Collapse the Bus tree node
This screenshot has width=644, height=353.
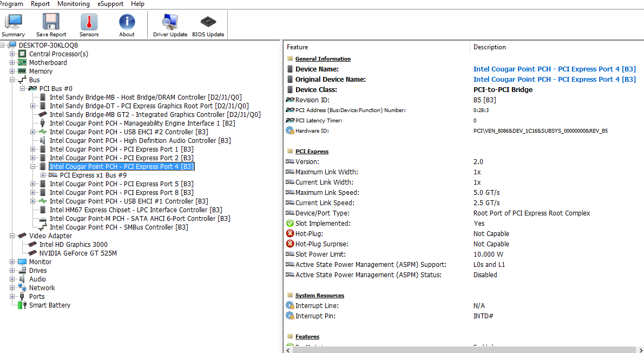pyautogui.click(x=12, y=80)
